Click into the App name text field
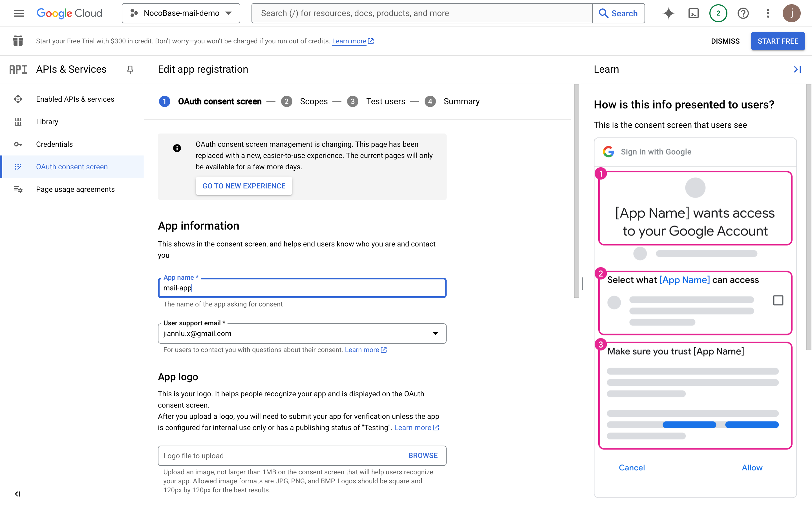Screen dimensions: 812x507 point(302,288)
